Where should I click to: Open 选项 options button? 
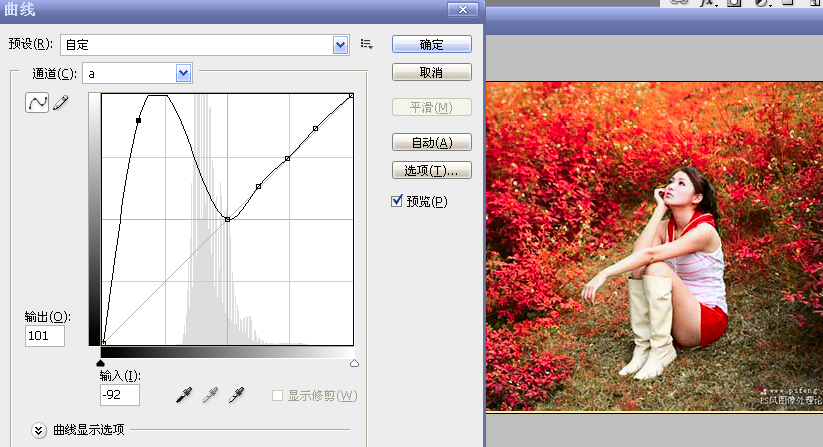(431, 171)
